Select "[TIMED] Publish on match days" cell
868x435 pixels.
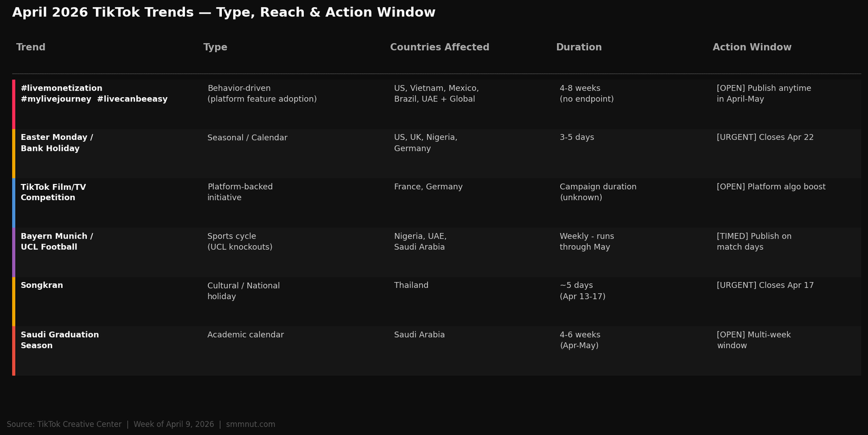pyautogui.click(x=754, y=241)
